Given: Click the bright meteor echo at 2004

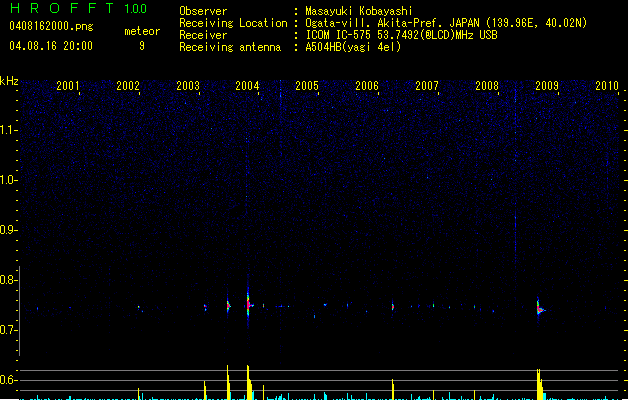Looking at the screenshot, I should click(x=249, y=305).
